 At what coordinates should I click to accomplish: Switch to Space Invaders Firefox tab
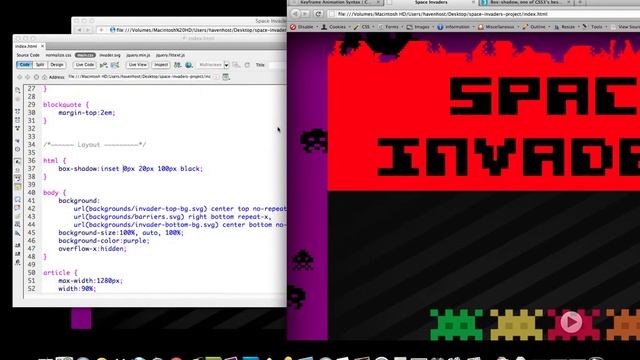[431, 2]
